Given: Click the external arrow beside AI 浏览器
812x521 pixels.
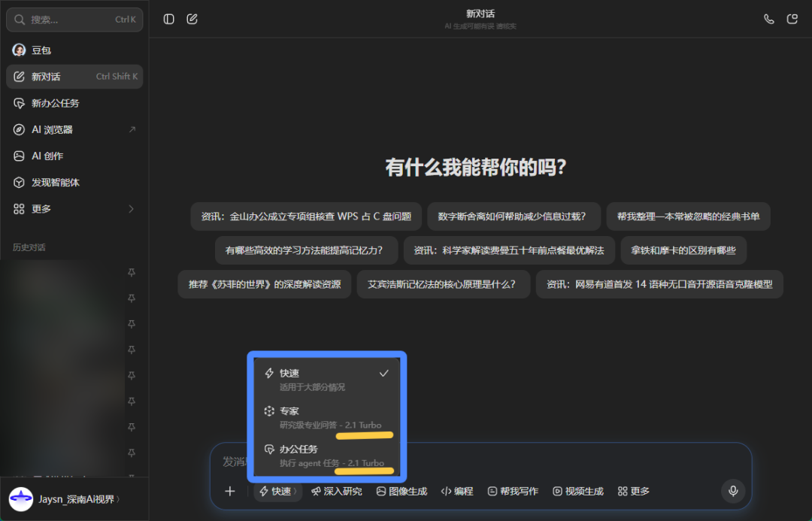Looking at the screenshot, I should (x=132, y=129).
